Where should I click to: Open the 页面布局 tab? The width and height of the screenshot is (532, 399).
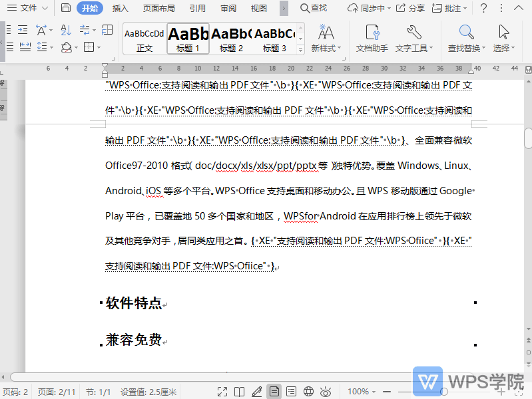point(159,8)
